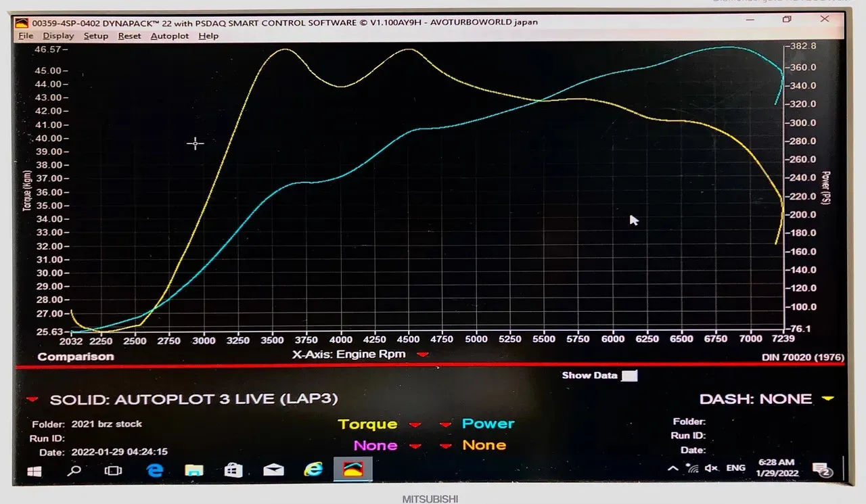Click the muted volume speaker icon
866x504 pixels.
[711, 468]
